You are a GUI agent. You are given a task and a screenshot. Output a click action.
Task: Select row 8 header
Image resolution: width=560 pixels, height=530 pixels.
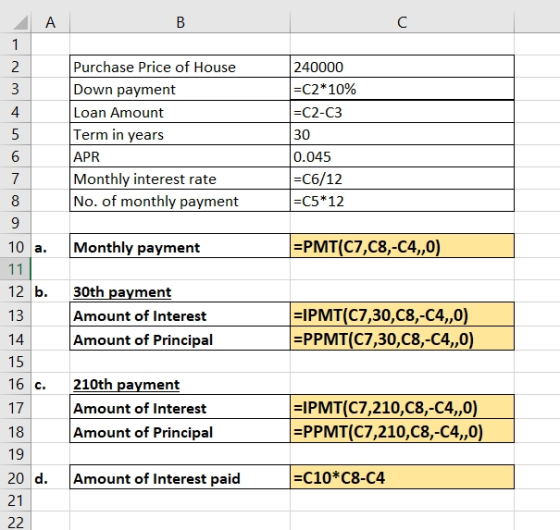point(15,201)
